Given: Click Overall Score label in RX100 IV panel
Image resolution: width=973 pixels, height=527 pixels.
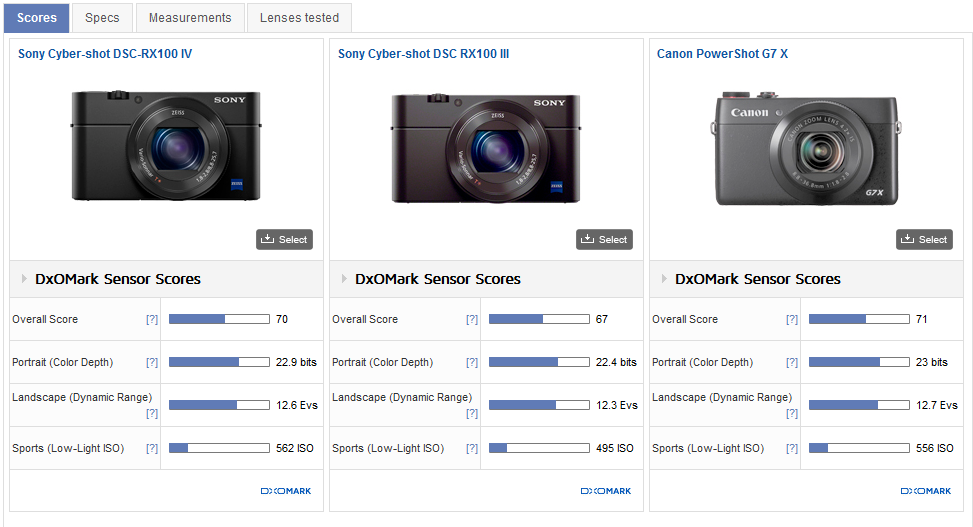Looking at the screenshot, I should (45, 319).
